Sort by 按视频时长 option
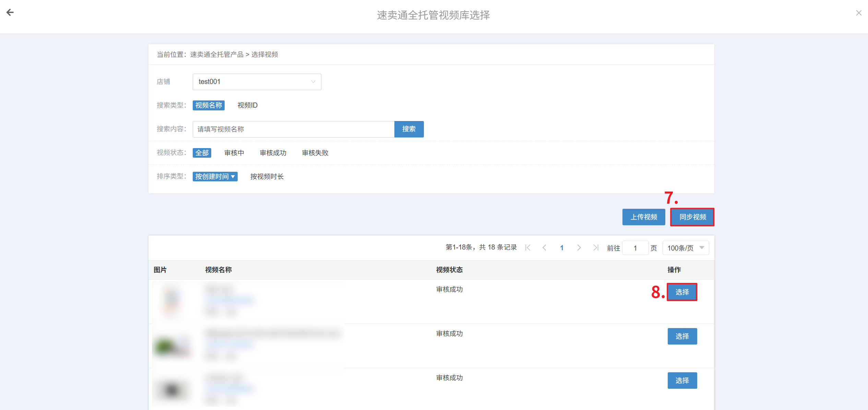The width and height of the screenshot is (868, 410). coord(267,177)
